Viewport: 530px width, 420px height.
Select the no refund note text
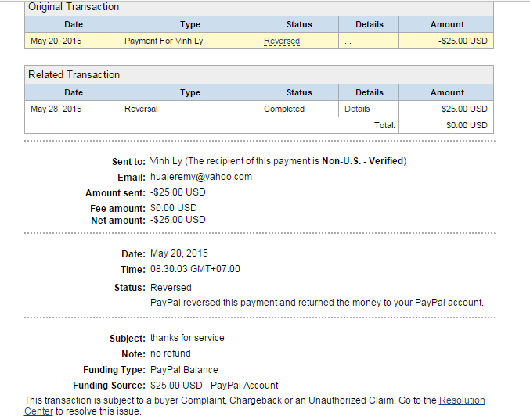(171, 354)
